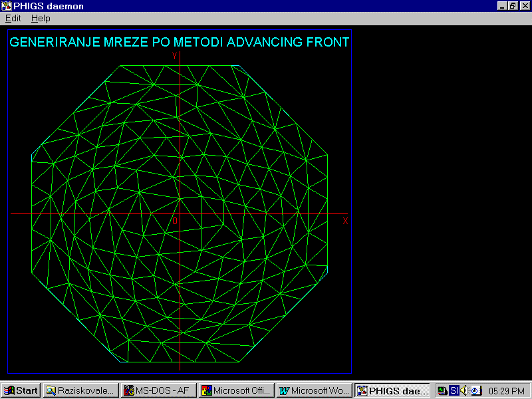Restore the PHIGS daemon window size
Screen dimensions: 532x399
click(513, 6)
